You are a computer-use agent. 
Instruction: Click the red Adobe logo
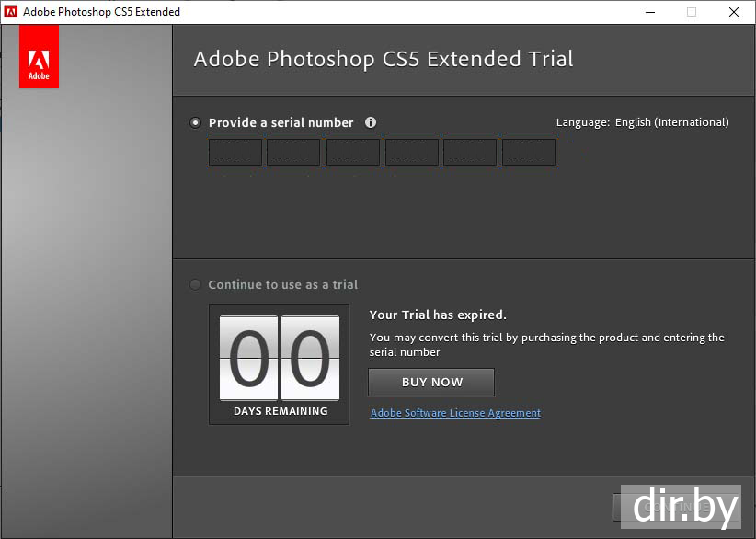[39, 57]
